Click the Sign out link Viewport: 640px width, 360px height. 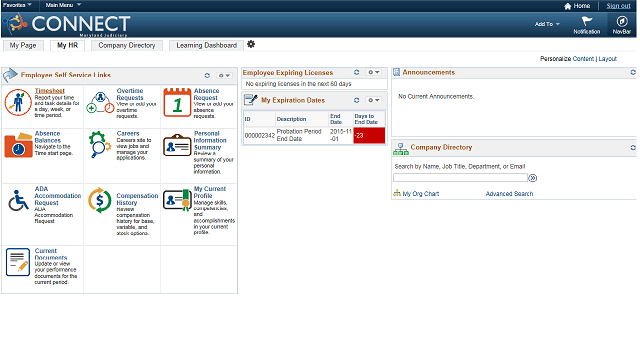pyautogui.click(x=618, y=6)
